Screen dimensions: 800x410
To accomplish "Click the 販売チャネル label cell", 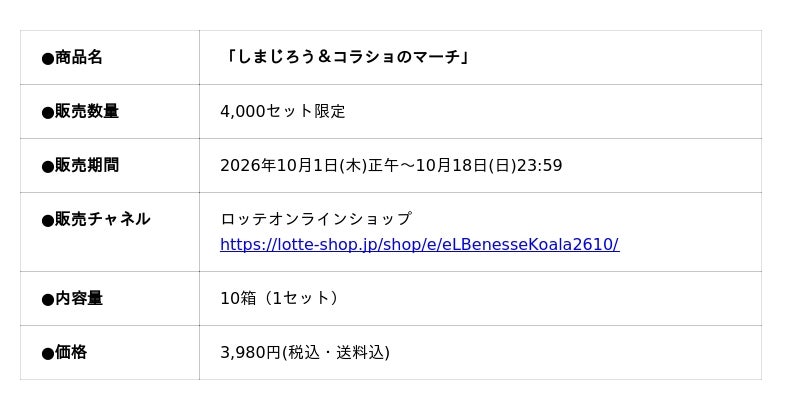I will click(110, 232).
